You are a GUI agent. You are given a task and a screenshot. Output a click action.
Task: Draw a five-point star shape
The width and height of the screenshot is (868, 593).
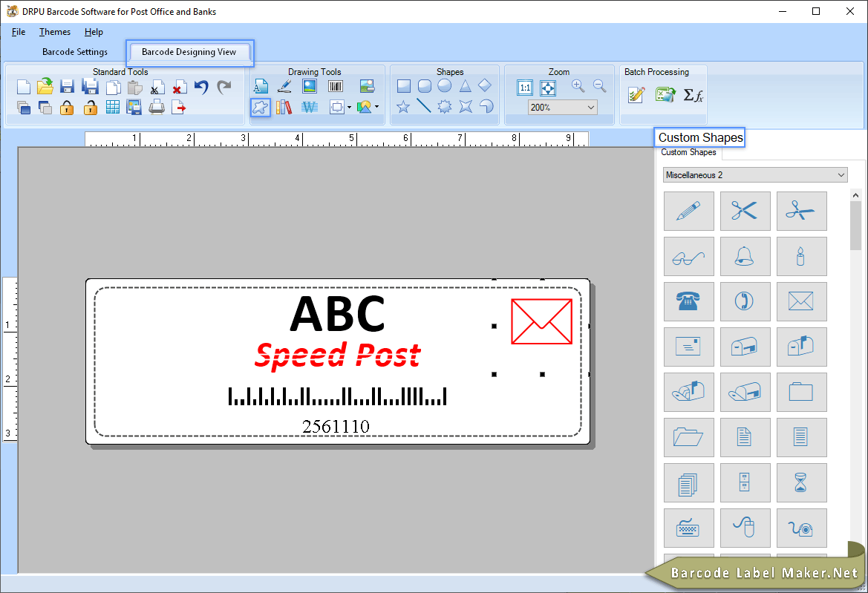(x=403, y=106)
